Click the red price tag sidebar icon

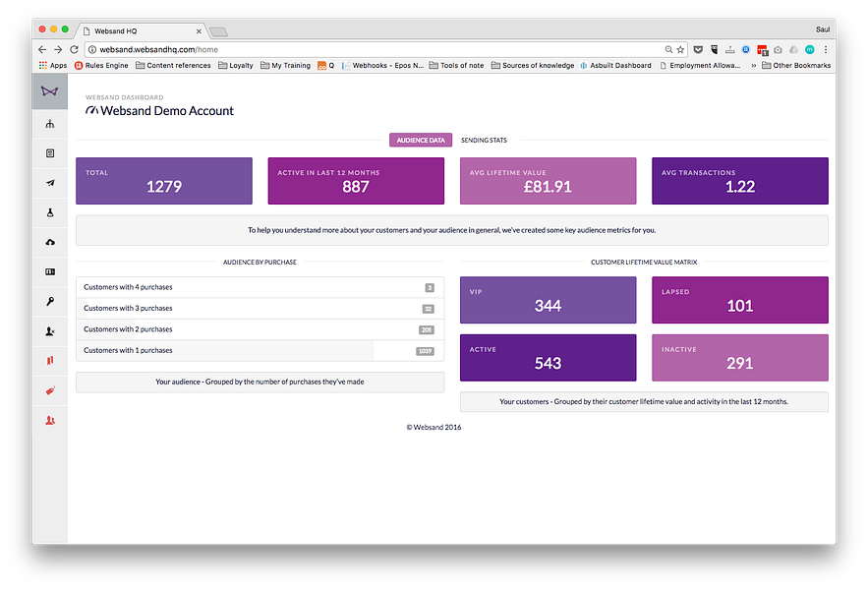(50, 390)
